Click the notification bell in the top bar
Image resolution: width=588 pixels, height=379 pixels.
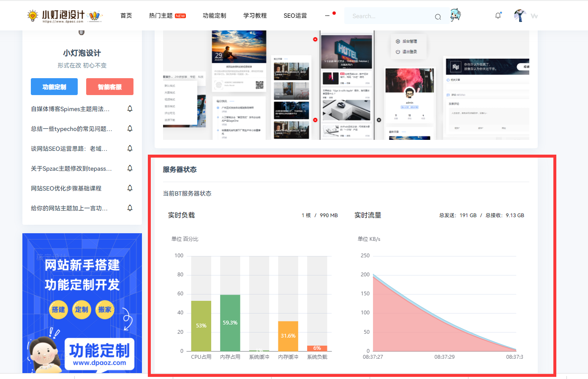pyautogui.click(x=498, y=15)
